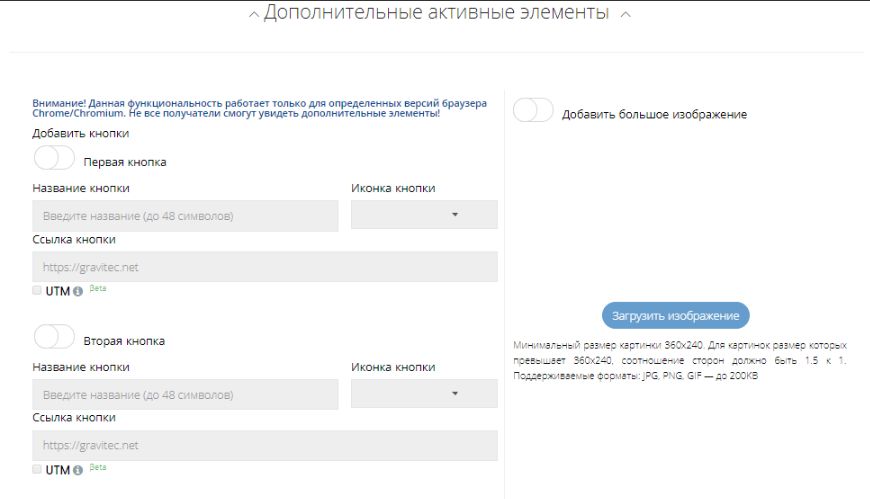870x499 pixels.
Task: Click the Добавить большое изображение label text
Action: click(654, 115)
